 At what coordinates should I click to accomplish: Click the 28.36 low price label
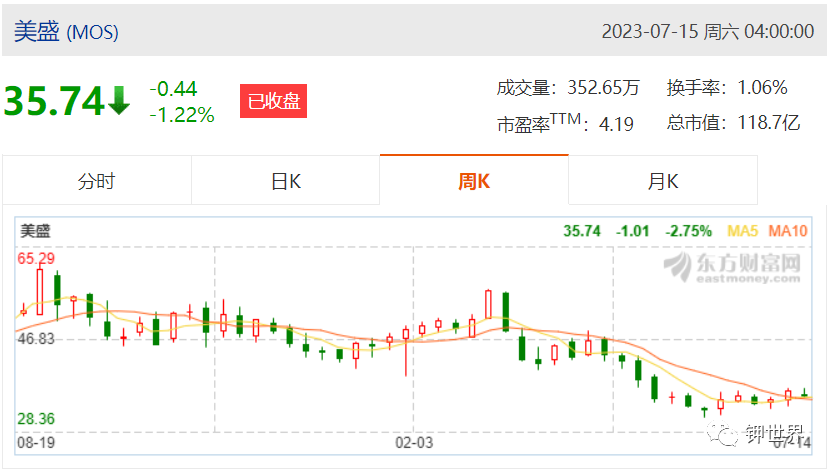[36, 419]
